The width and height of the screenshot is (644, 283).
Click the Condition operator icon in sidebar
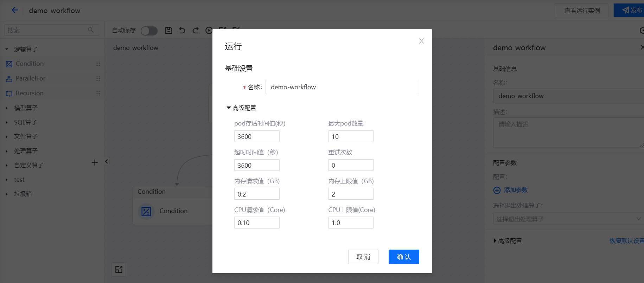pos(9,64)
